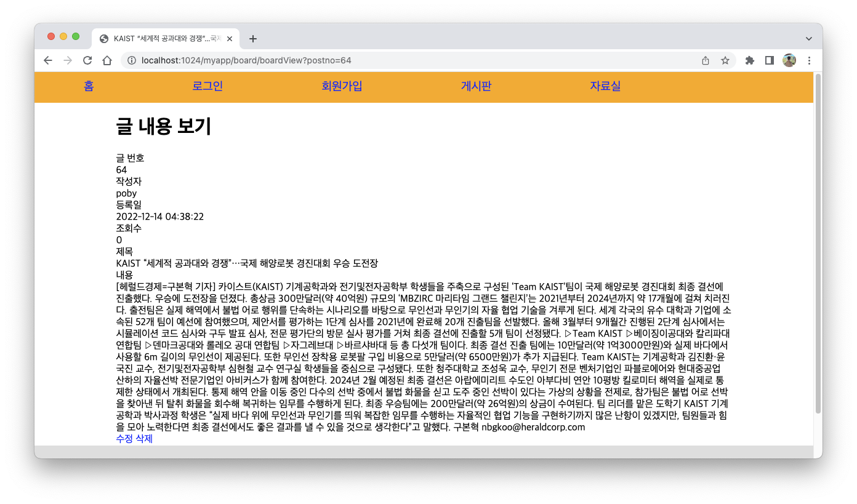Viewport: 857px width, 504px height.
Task: Open the Chrome profile avatar
Action: point(789,60)
